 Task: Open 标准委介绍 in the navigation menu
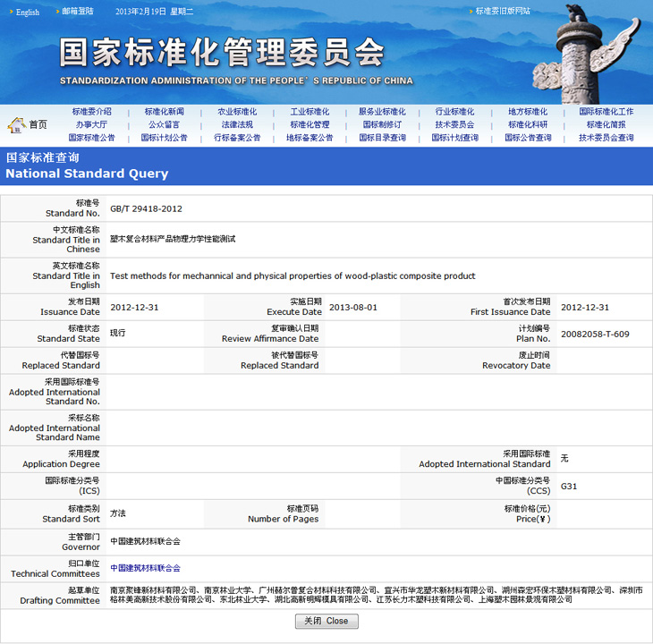pos(92,112)
